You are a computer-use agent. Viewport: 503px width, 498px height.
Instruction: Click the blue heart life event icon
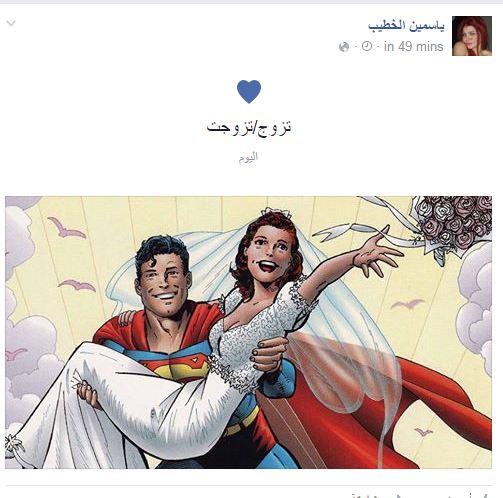click(x=249, y=91)
